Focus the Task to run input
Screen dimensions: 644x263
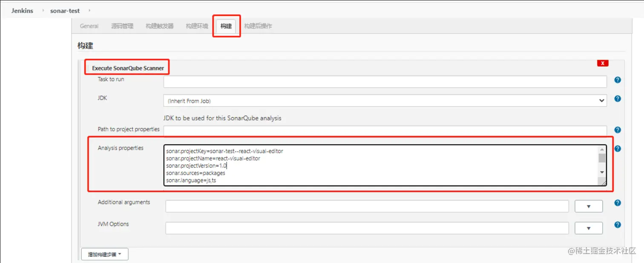385,82
